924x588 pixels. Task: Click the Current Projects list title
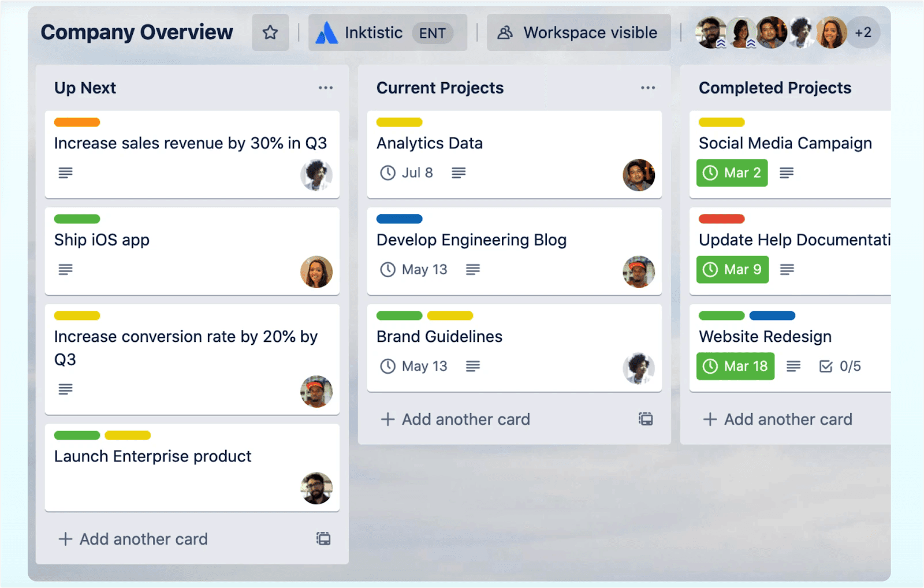pyautogui.click(x=440, y=88)
